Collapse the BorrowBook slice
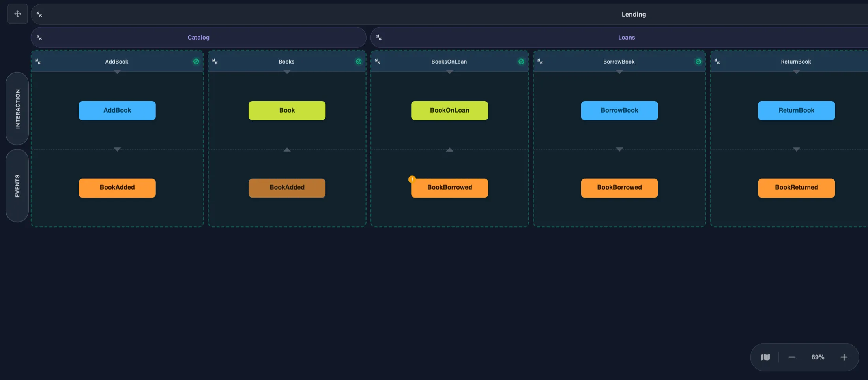This screenshot has height=380, width=868. click(540, 62)
